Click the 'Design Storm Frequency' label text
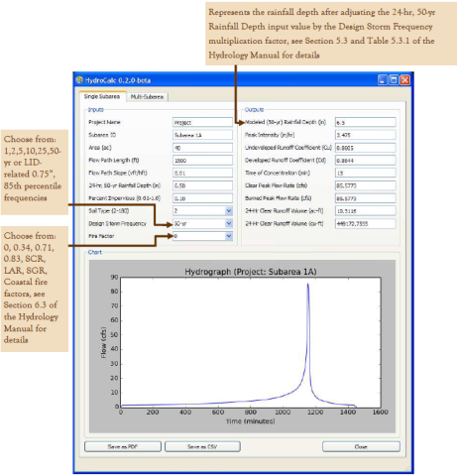Viewport: 457px width, 476px height. point(117,224)
